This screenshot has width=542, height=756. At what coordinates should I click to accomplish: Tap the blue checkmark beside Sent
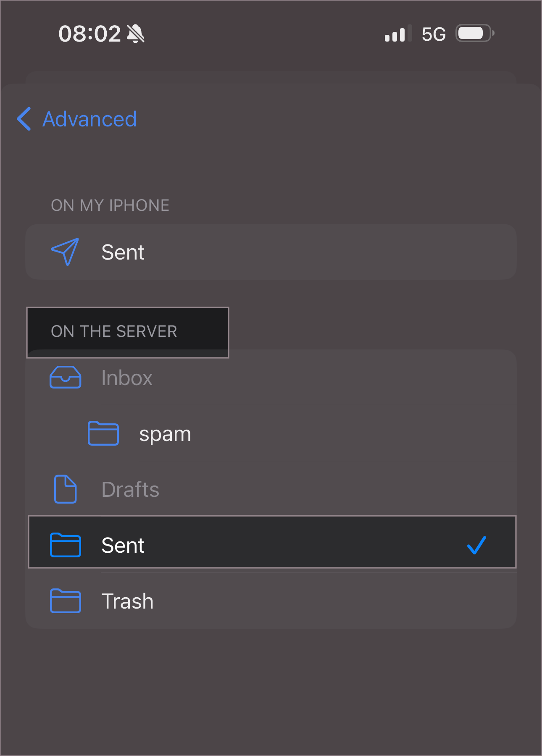coord(476,545)
